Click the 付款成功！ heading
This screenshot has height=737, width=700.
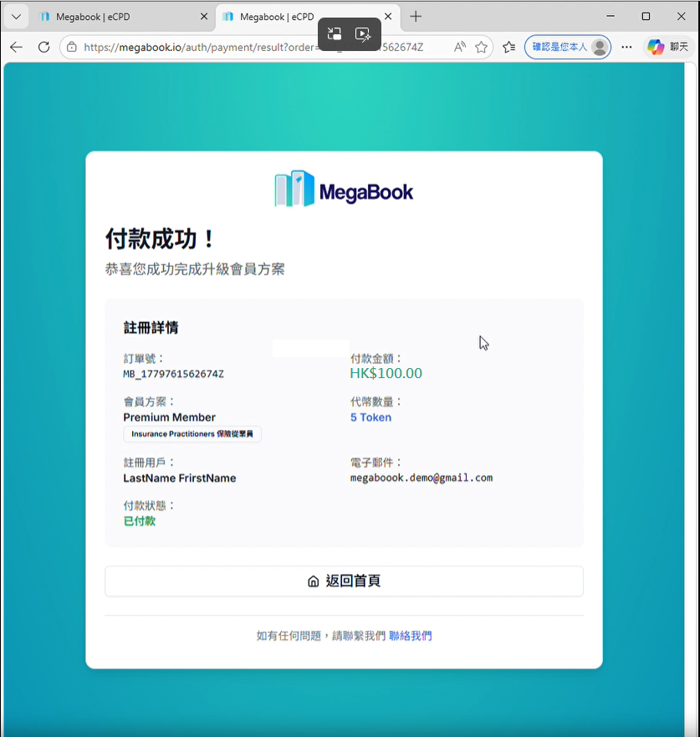coord(161,238)
